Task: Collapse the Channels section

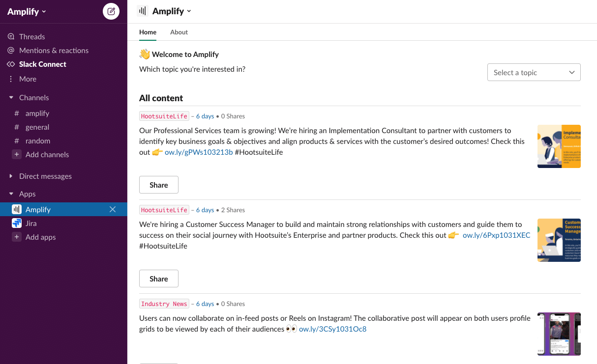Action: pos(11,98)
